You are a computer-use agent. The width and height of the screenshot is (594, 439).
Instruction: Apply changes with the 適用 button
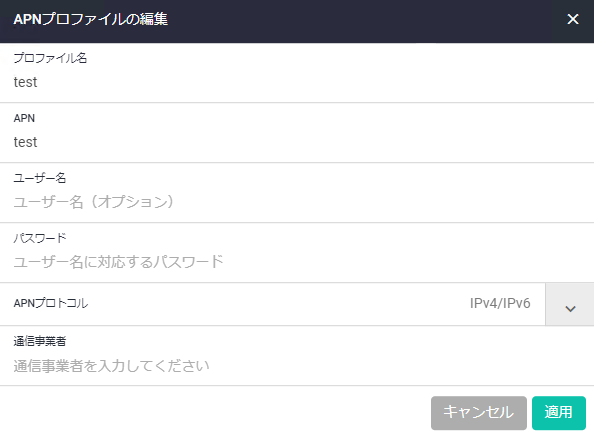(x=559, y=413)
